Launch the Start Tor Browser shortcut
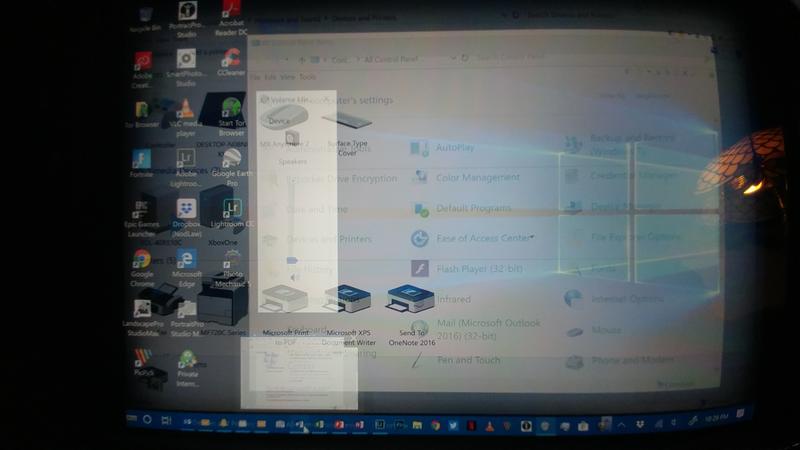The height and width of the screenshot is (450, 800). pyautogui.click(x=231, y=117)
